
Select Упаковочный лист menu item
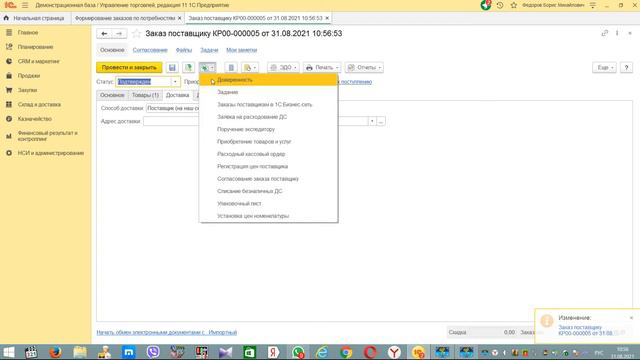[x=269, y=203]
